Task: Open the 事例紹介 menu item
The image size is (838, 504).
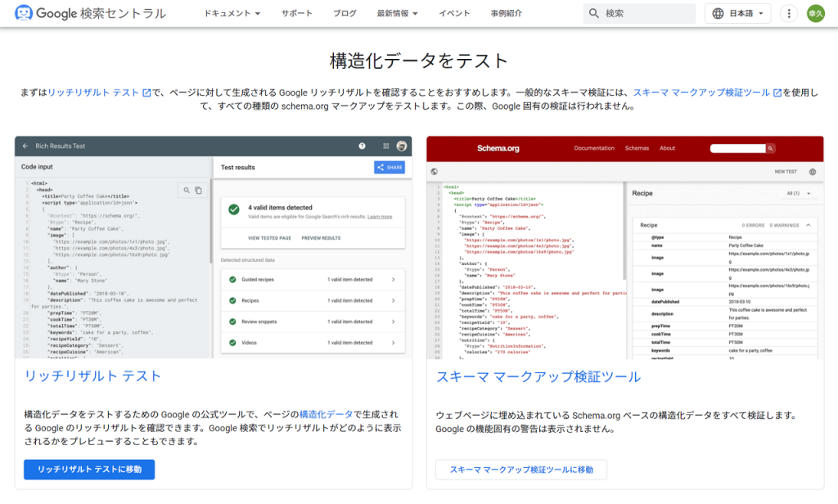Action: (506, 13)
